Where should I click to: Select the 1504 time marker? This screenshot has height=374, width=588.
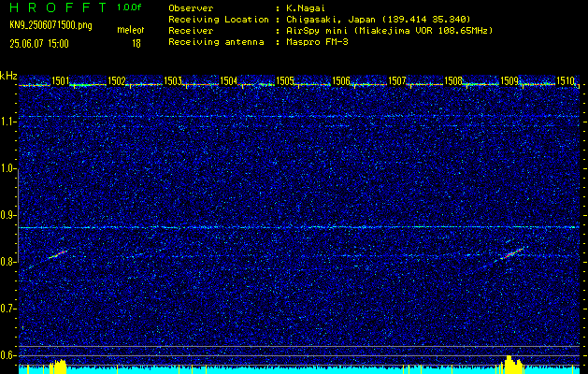click(229, 80)
